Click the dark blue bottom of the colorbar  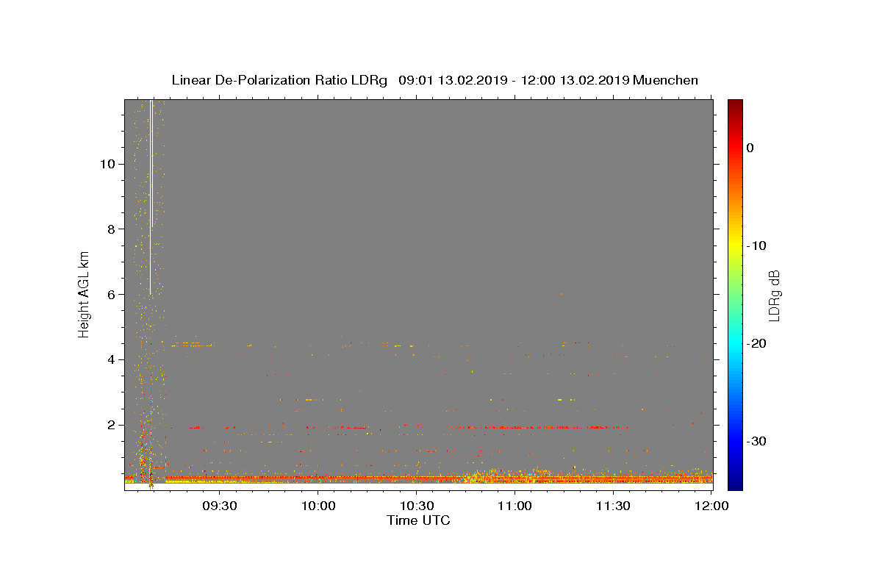[735, 481]
